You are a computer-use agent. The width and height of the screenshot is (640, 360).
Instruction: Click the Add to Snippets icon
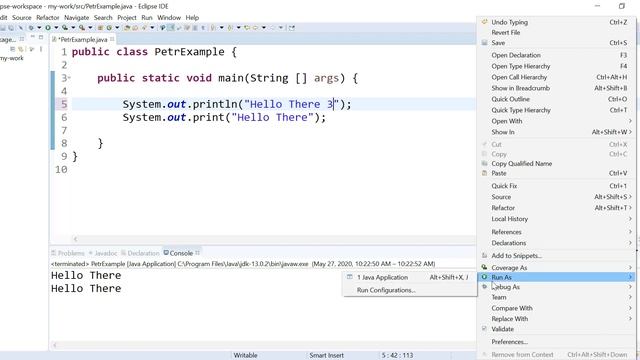[484, 256]
